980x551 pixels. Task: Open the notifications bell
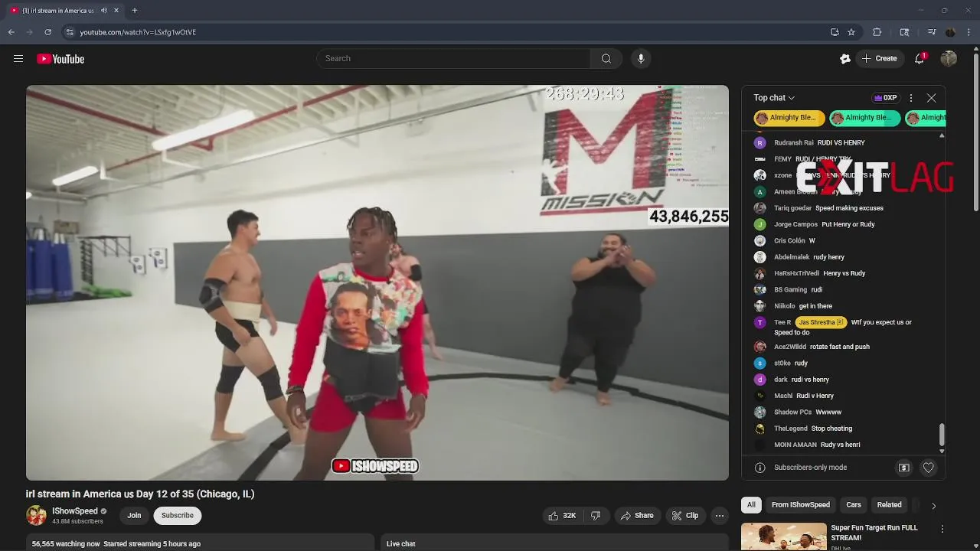point(920,59)
